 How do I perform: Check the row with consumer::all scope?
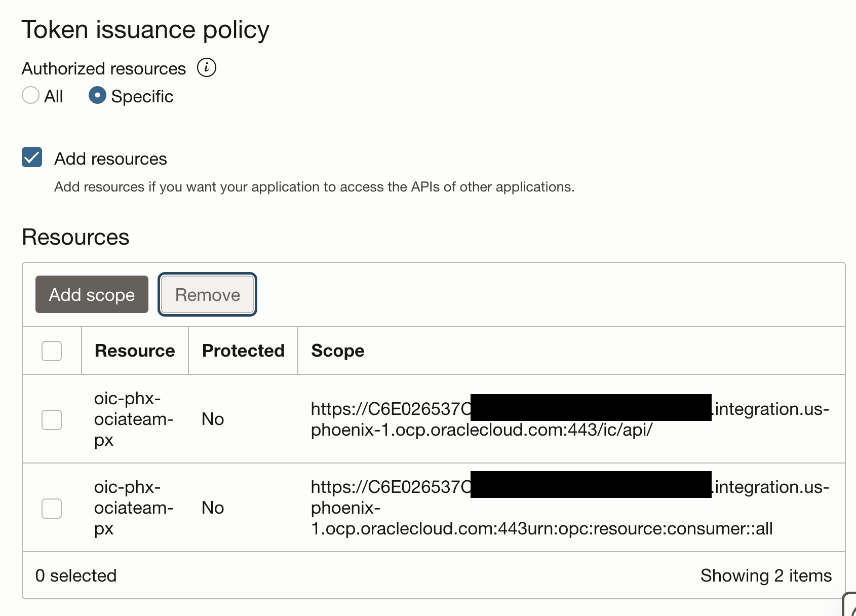pos(52,508)
